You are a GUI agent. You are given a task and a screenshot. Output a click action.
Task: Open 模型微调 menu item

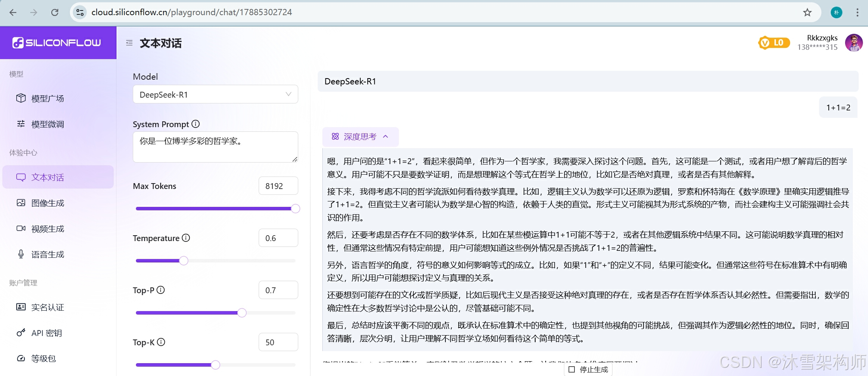point(58,124)
